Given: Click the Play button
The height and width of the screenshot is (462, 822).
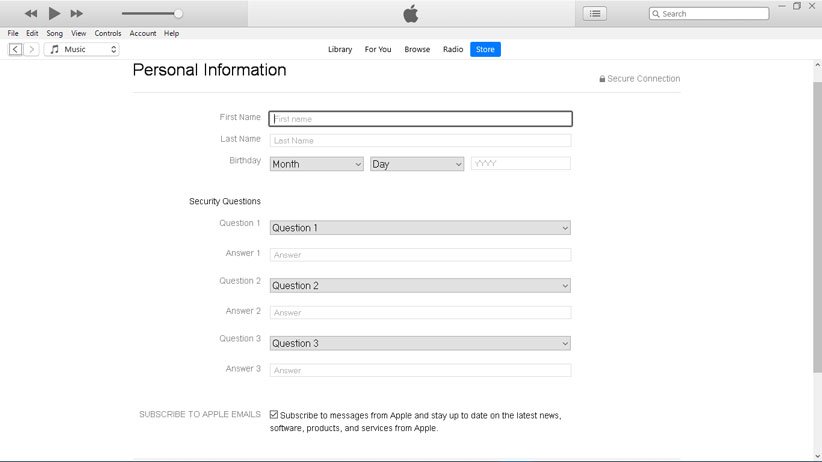Looking at the screenshot, I should tap(54, 13).
